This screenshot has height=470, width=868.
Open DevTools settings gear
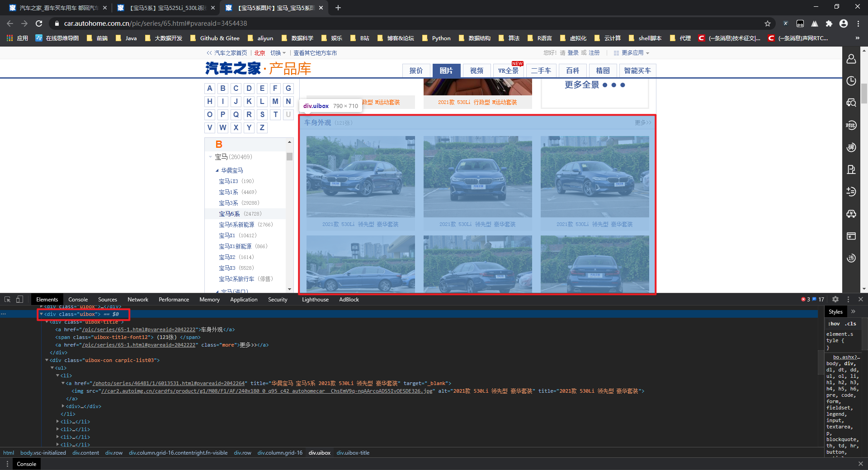click(x=835, y=299)
